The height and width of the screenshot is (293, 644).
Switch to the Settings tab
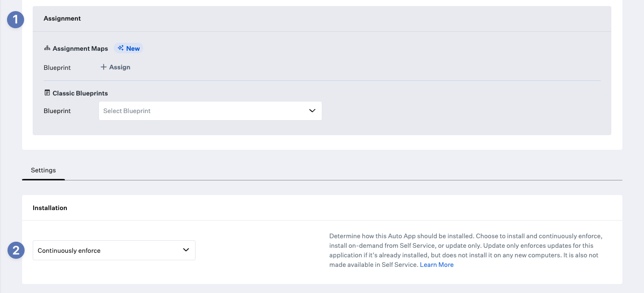(43, 170)
